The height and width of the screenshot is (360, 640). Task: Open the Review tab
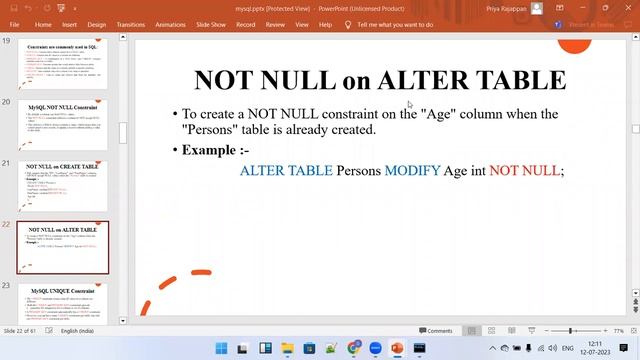[x=275, y=25]
